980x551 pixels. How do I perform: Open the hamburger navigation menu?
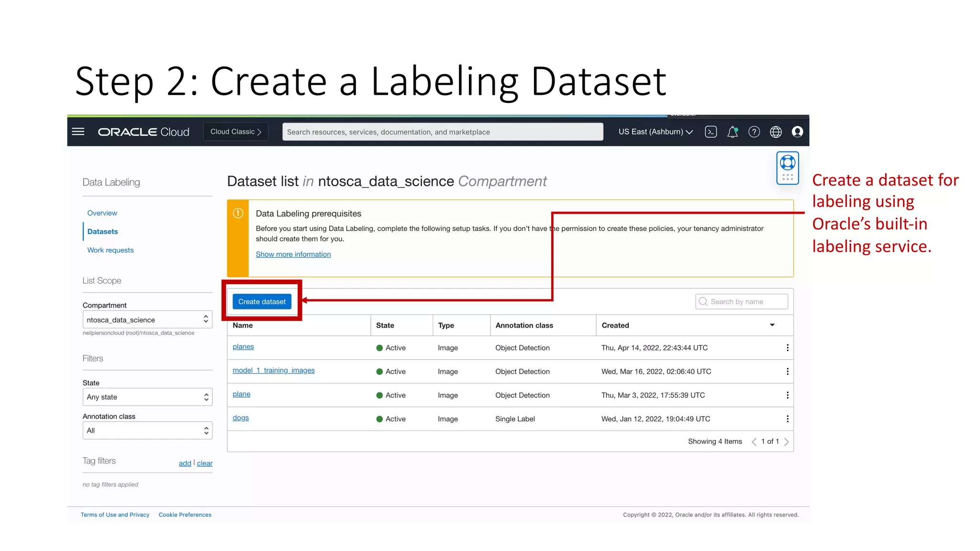point(78,132)
